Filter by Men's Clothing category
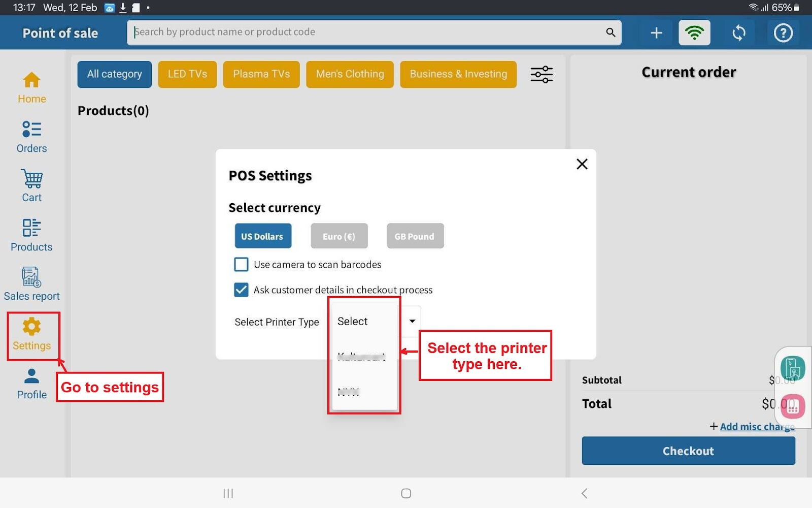Image resolution: width=812 pixels, height=508 pixels. tap(350, 74)
